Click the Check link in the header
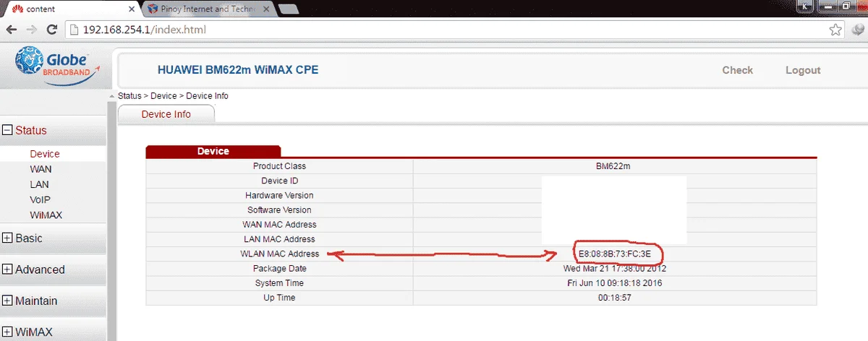The height and width of the screenshot is (341, 868). click(x=737, y=70)
